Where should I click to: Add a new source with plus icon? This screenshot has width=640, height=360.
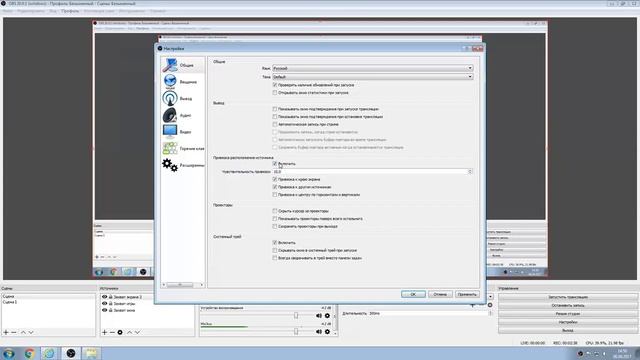104,333
